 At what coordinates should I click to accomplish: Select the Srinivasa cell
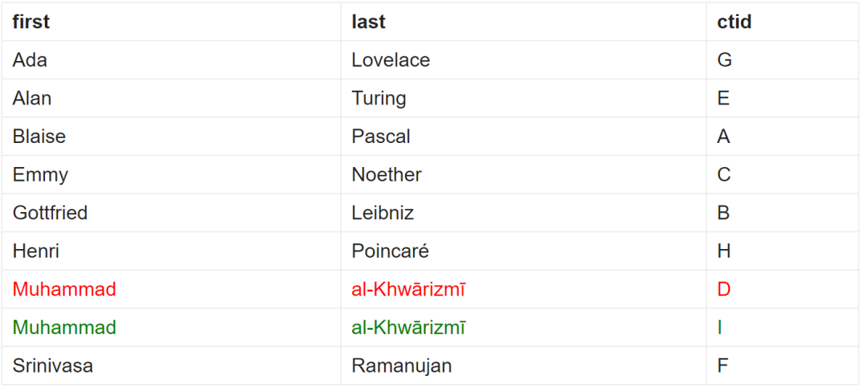click(x=53, y=365)
